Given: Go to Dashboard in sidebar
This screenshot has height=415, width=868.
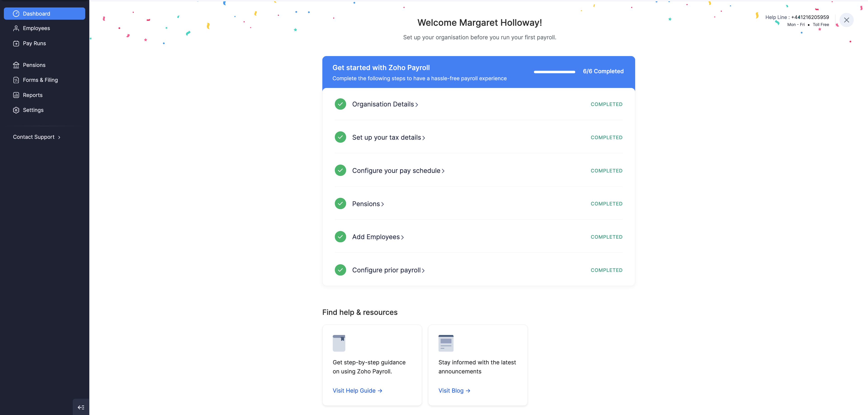Looking at the screenshot, I should pyautogui.click(x=45, y=14).
